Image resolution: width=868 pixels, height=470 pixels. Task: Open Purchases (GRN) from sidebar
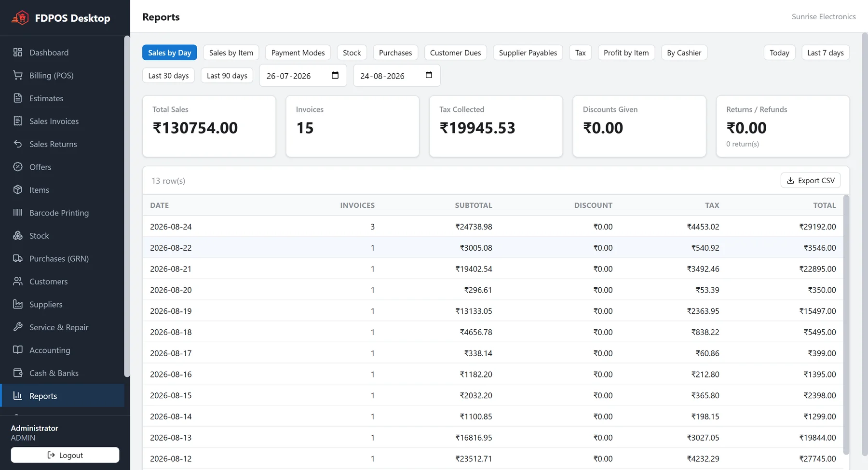62,258
